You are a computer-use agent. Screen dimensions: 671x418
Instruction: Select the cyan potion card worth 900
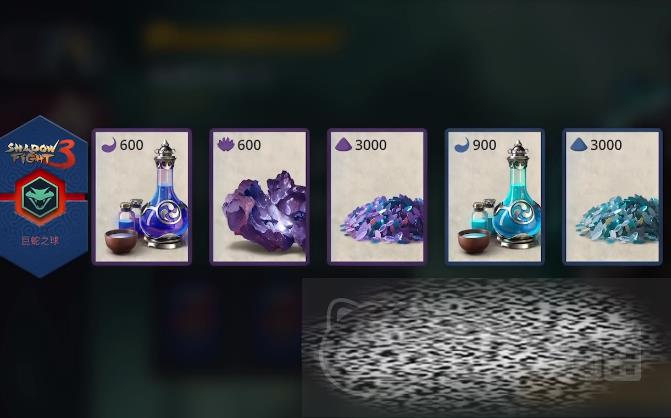click(x=495, y=197)
